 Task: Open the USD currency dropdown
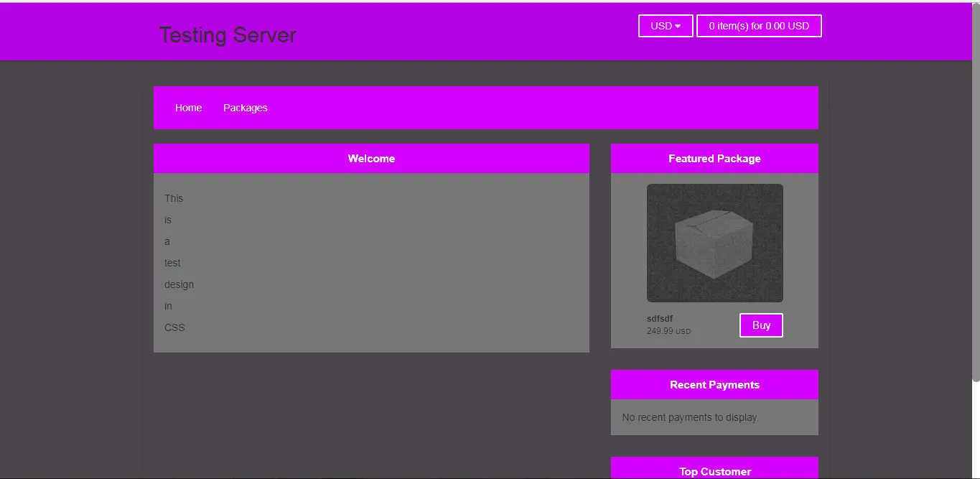tap(665, 26)
